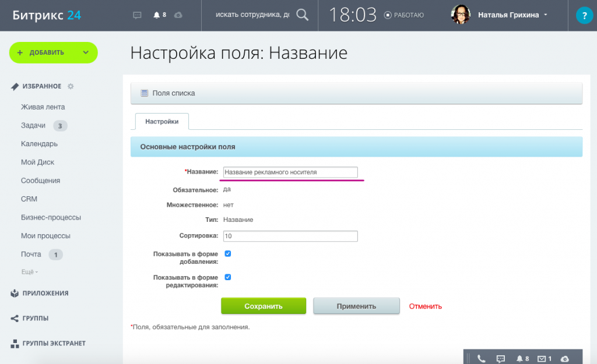This screenshot has height=364, width=597.
Task: Click the green Сохранить button
Action: click(x=264, y=306)
